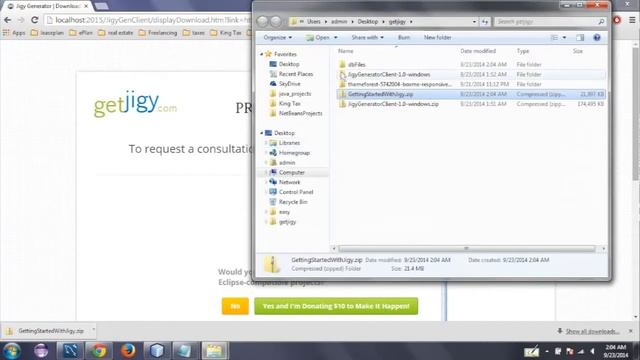Sort by Name column header
This screenshot has height=360, width=640.
[345, 51]
